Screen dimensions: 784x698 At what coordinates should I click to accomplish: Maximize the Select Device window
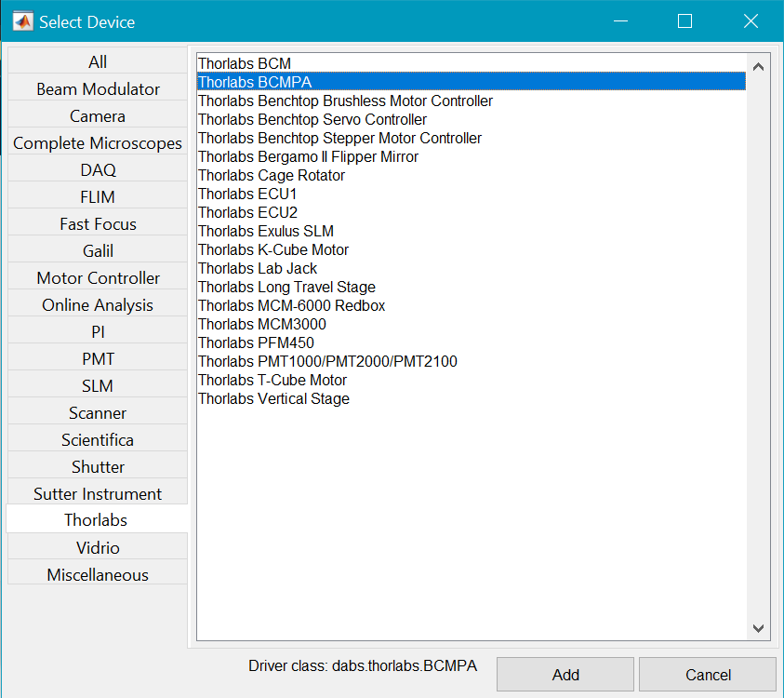[684, 21]
